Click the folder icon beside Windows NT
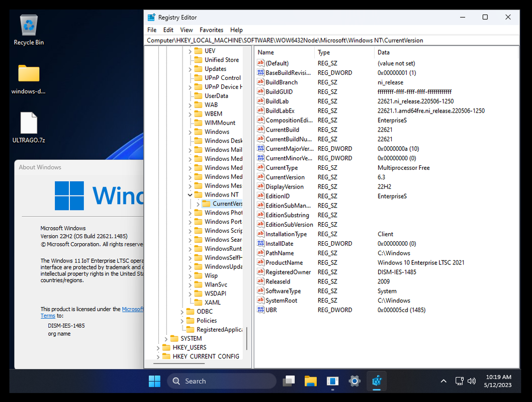532x402 pixels. tap(198, 194)
